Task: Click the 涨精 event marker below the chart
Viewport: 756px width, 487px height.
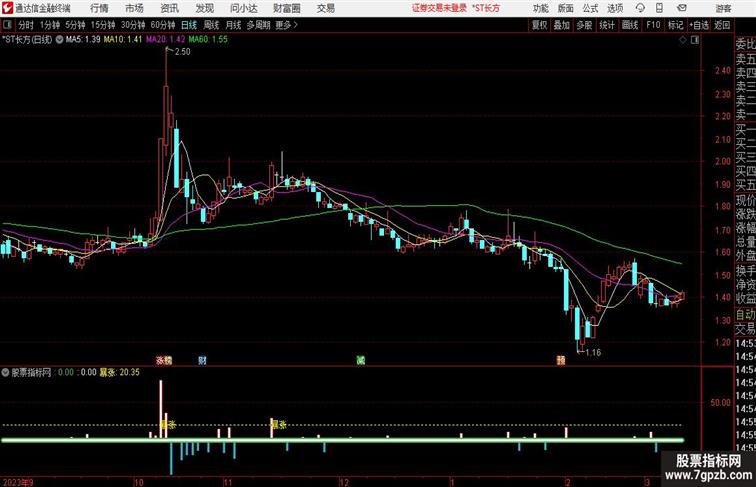Action: (x=164, y=360)
